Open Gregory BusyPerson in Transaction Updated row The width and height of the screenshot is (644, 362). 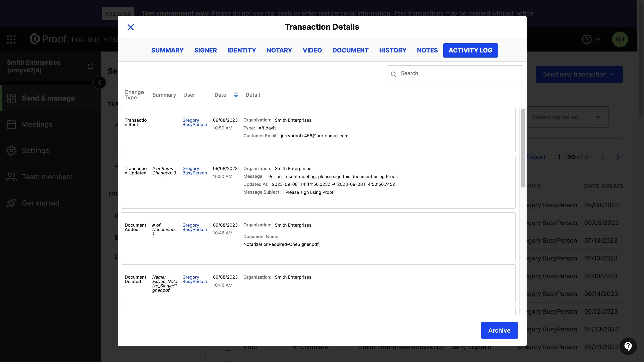pyautogui.click(x=194, y=171)
